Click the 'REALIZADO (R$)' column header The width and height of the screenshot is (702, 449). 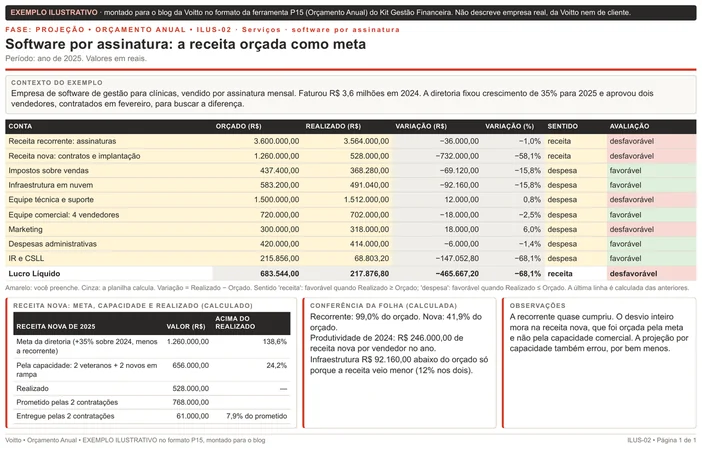pyautogui.click(x=333, y=126)
